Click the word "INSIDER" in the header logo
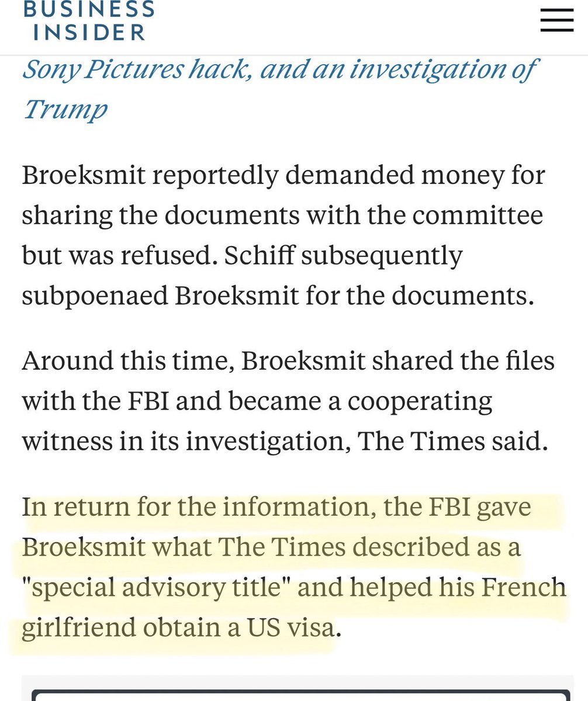The height and width of the screenshot is (701, 588). tap(88, 32)
